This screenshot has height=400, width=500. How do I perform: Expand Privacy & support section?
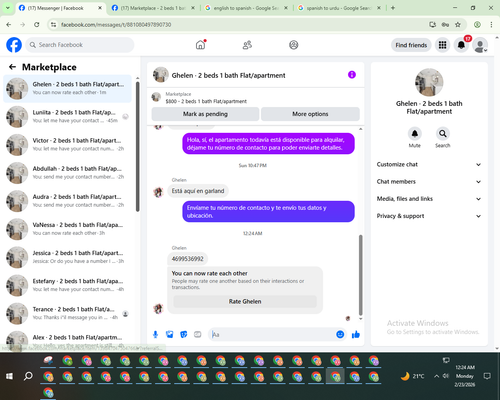click(429, 216)
